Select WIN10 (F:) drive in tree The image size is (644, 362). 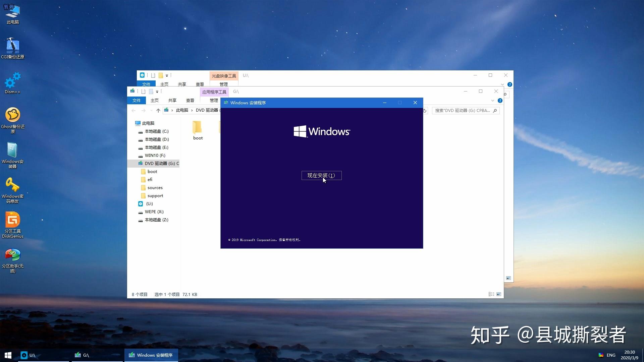point(155,155)
